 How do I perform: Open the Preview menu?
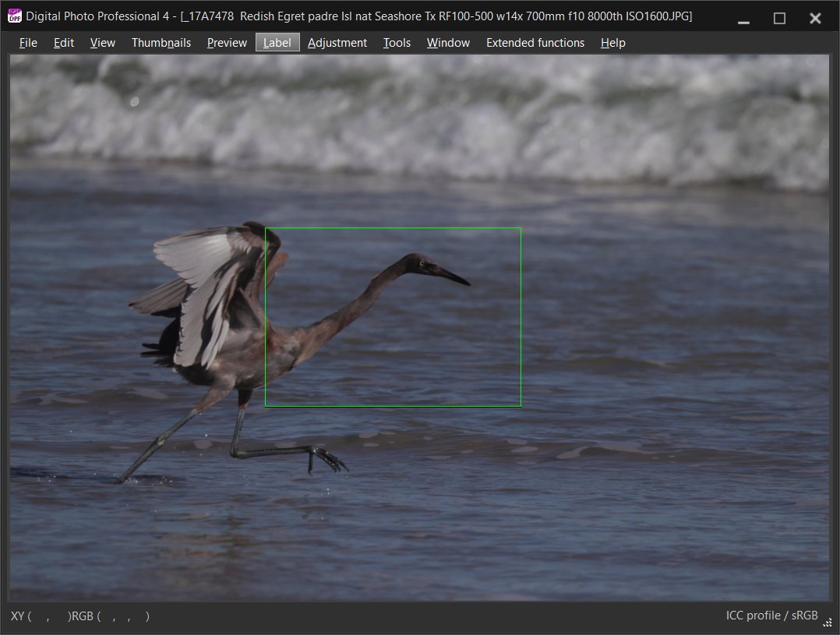(226, 43)
